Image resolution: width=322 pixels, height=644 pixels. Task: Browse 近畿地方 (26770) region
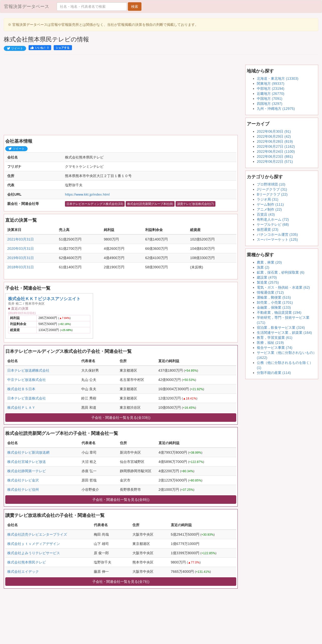(270, 94)
